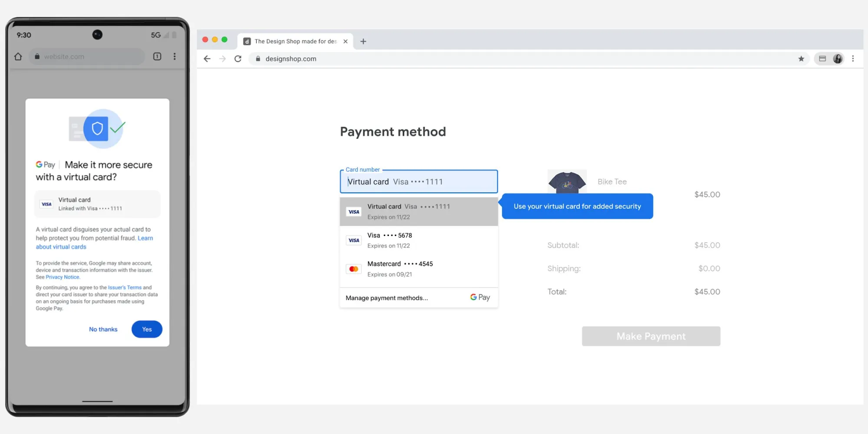Click the reload page icon
The image size is (868, 434).
(x=238, y=59)
